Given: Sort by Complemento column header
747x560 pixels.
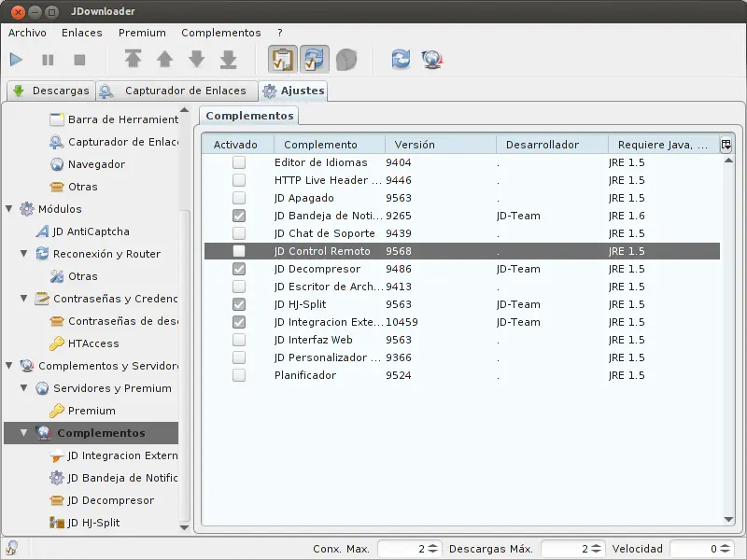Looking at the screenshot, I should [330, 145].
